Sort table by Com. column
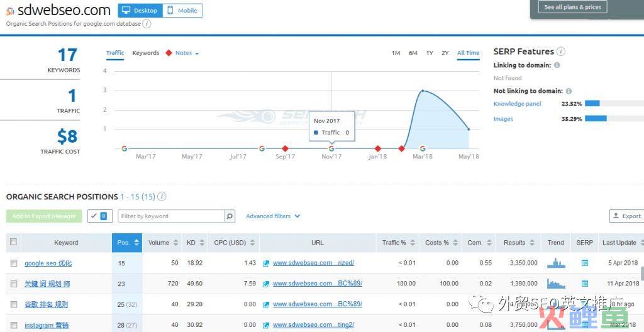This screenshot has width=644, height=332. tap(479, 243)
